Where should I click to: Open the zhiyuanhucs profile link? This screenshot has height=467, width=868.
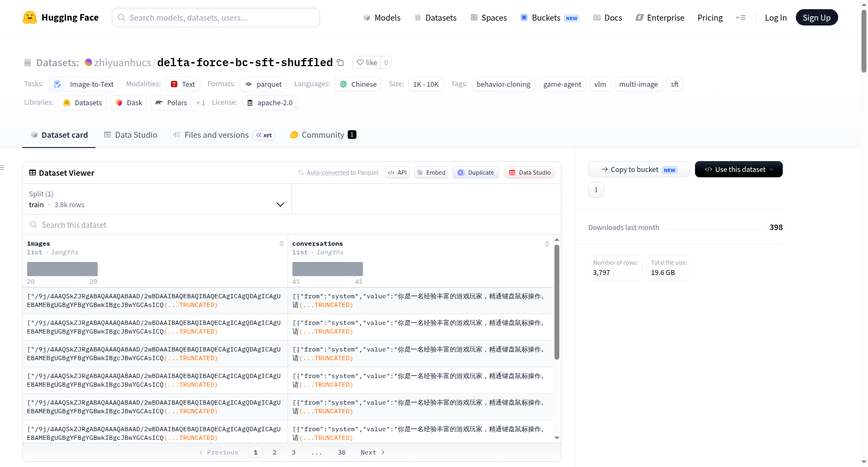[x=123, y=62]
